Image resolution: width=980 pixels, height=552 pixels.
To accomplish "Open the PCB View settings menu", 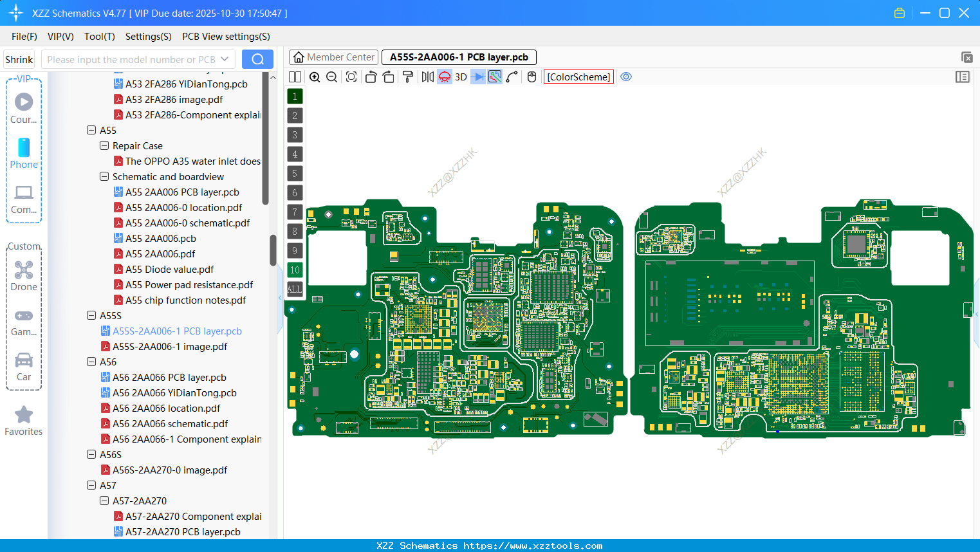I will (x=225, y=37).
